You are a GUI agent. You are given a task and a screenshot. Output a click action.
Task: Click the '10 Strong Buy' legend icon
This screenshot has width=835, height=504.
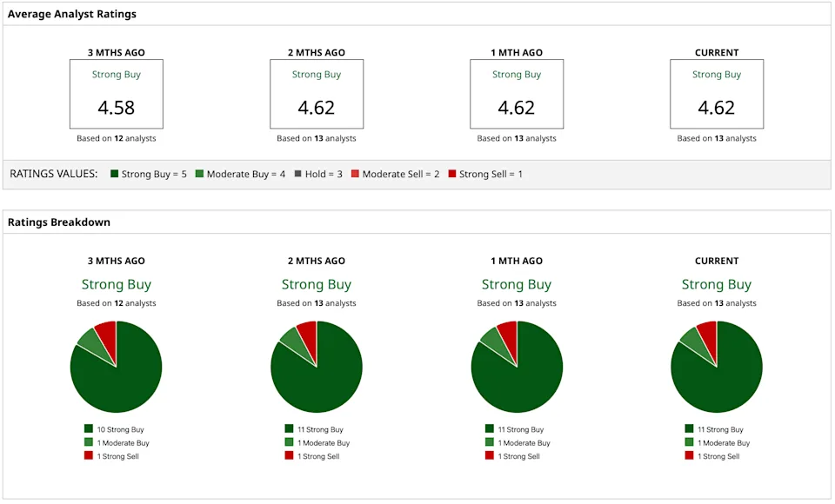pyautogui.click(x=89, y=428)
